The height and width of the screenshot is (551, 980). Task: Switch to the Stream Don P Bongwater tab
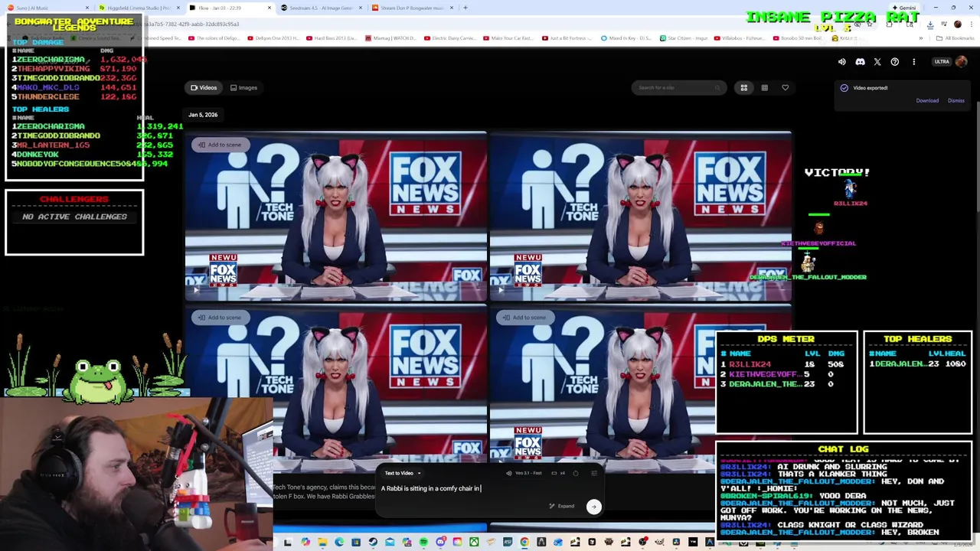point(411,8)
